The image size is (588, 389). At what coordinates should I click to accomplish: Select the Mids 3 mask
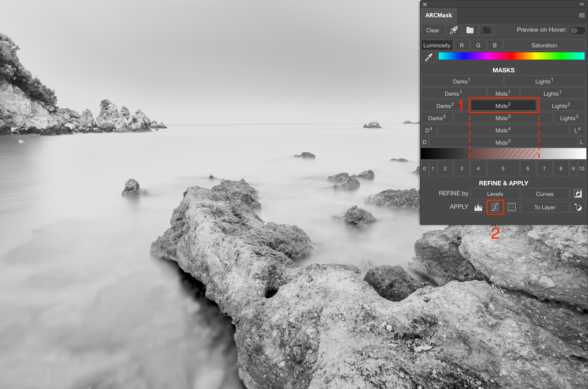(x=503, y=118)
